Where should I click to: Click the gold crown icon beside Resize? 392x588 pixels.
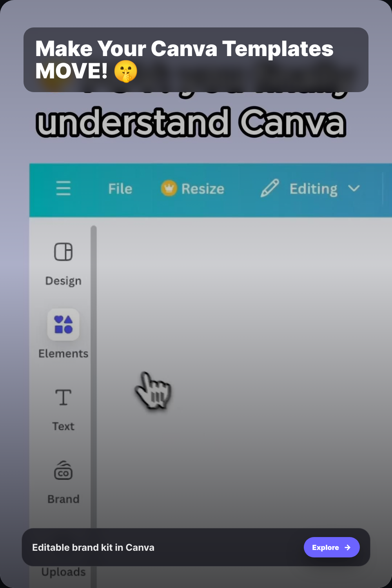coord(169,189)
